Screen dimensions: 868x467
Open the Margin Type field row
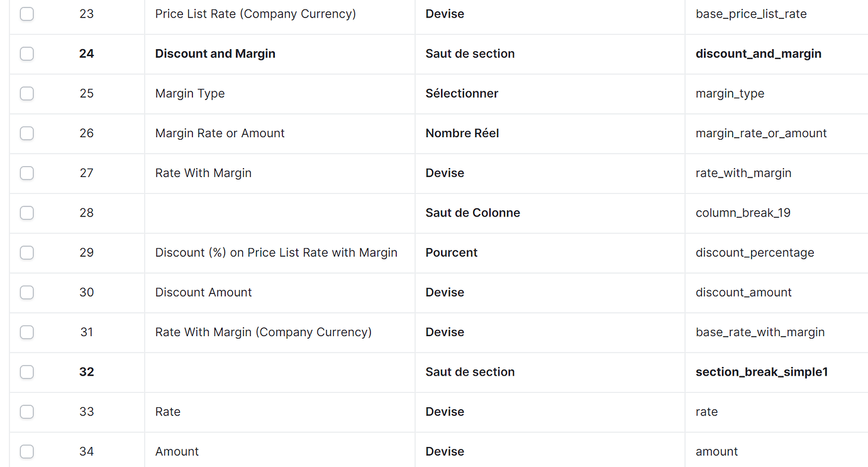[190, 93]
